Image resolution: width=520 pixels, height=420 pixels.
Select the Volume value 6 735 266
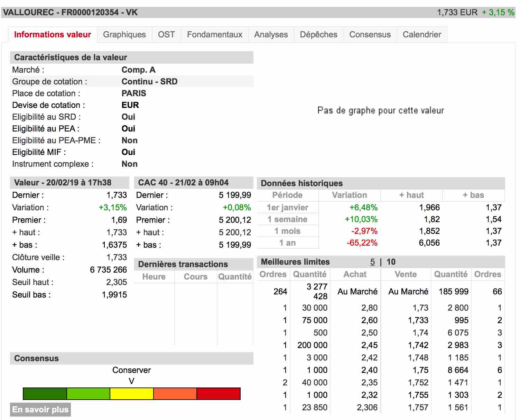108,270
